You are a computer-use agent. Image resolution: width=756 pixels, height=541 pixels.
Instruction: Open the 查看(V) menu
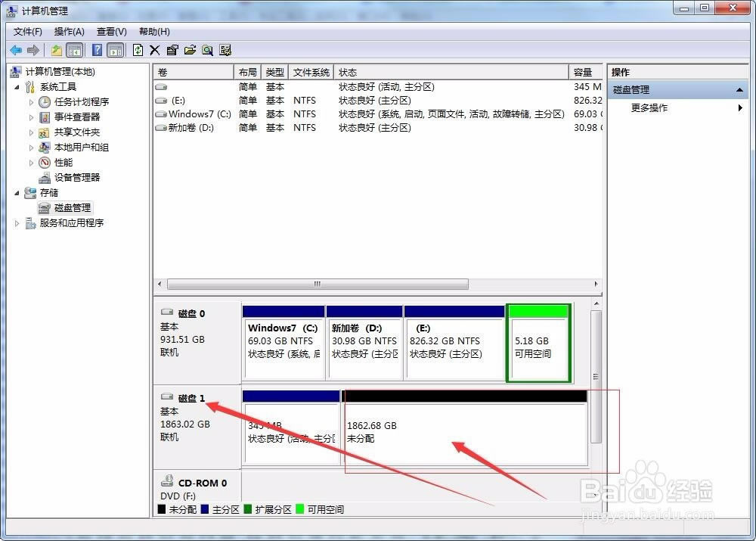(x=111, y=32)
